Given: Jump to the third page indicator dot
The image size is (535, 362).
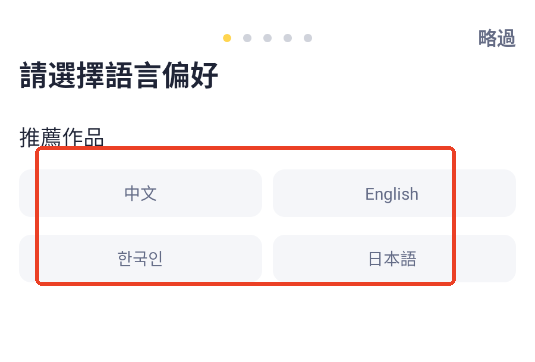Looking at the screenshot, I should pos(268,38).
